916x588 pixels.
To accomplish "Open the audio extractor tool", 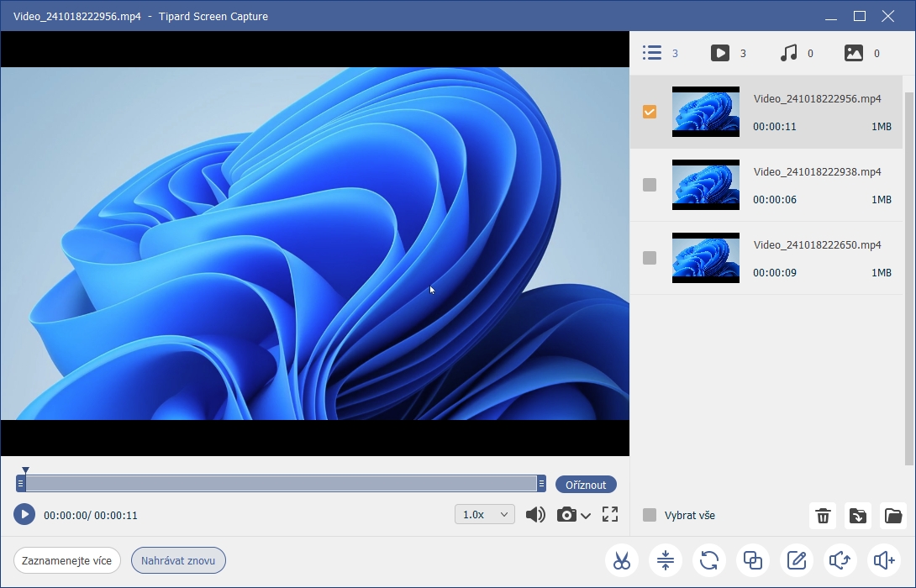I will [840, 560].
